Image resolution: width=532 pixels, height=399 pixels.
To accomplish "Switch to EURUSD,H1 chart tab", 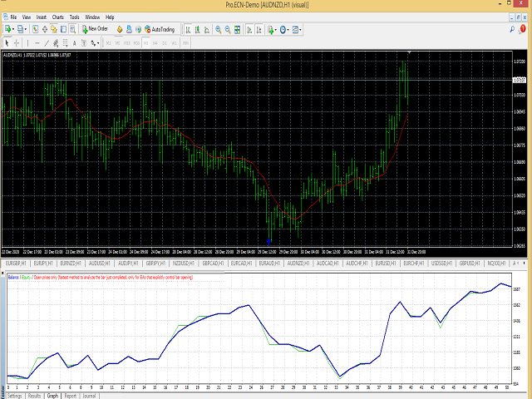I will click(386, 263).
